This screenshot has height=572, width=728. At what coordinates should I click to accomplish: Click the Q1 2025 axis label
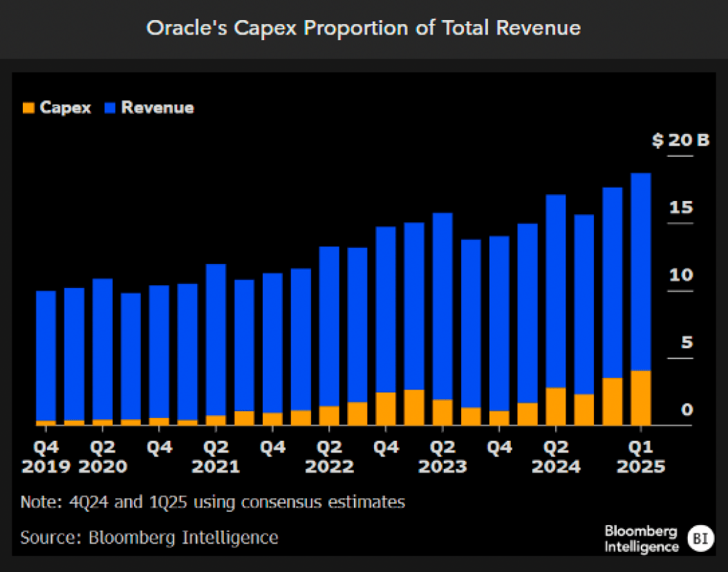coord(641,457)
